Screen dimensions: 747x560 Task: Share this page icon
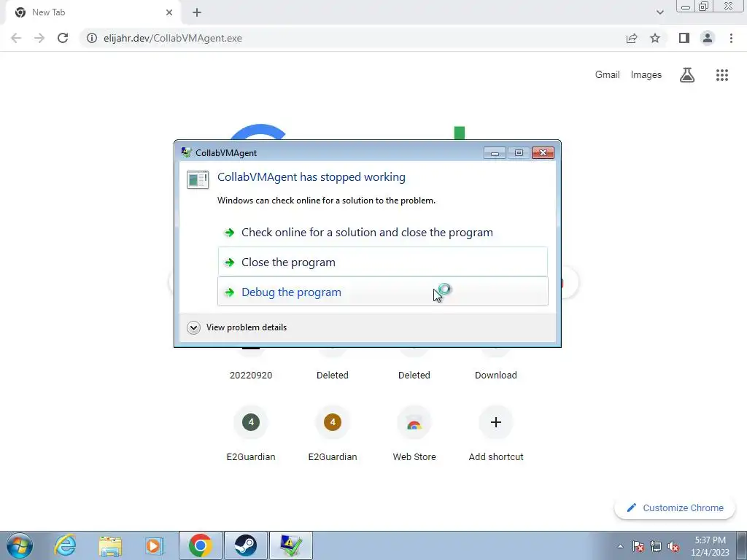(632, 38)
